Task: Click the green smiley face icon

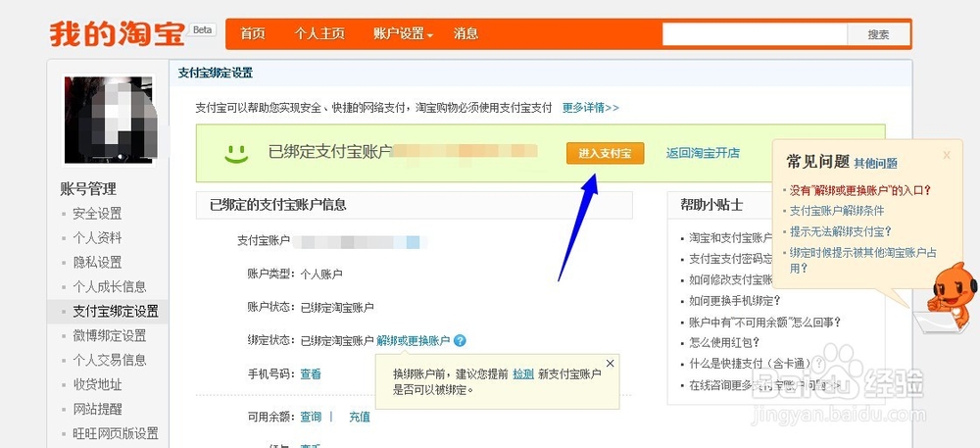Action: tap(236, 153)
